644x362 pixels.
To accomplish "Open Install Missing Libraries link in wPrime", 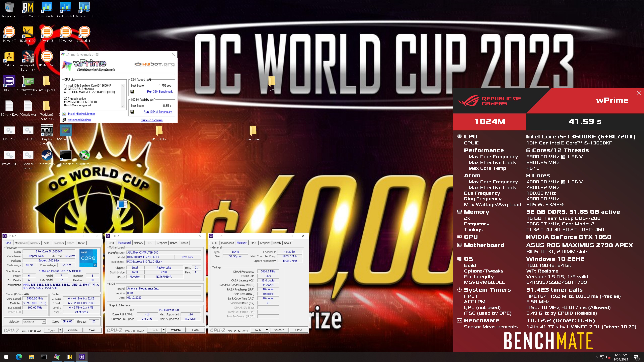I will [82, 114].
